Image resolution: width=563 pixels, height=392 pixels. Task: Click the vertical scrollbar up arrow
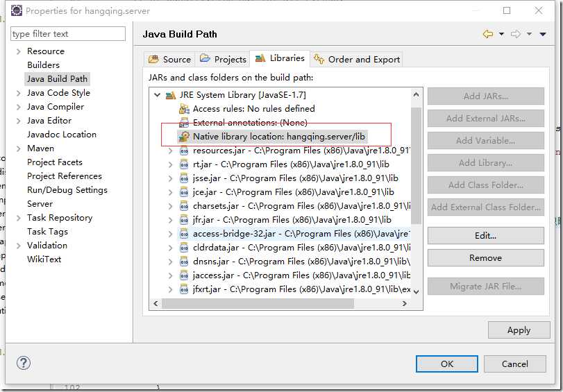(x=416, y=95)
